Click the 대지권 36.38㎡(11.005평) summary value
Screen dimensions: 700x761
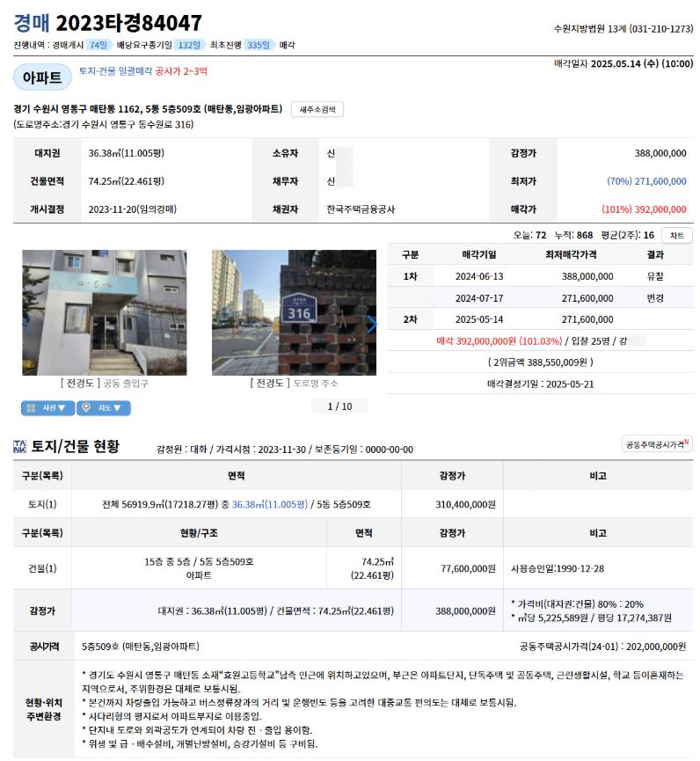click(x=126, y=153)
